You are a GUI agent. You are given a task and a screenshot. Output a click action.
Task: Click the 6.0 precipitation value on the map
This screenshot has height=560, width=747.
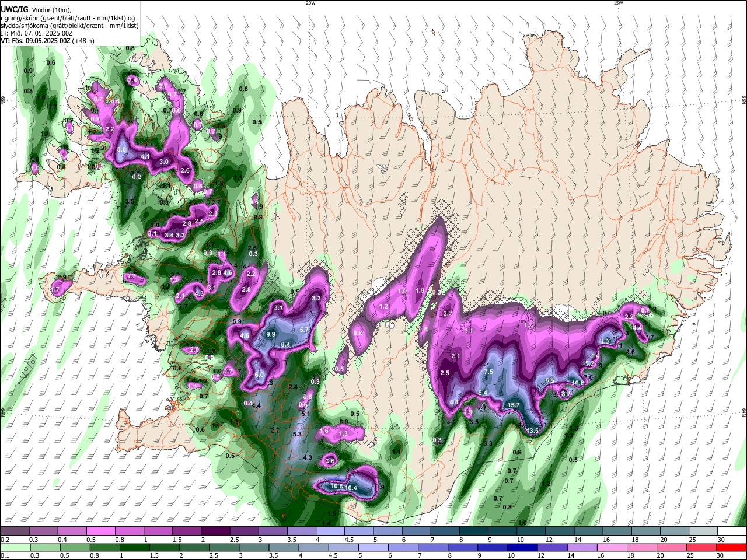(260, 374)
